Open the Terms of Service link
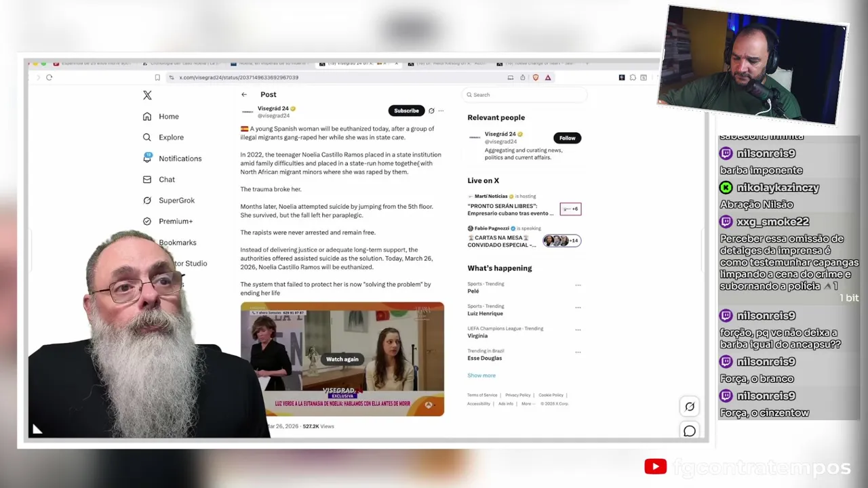 click(x=482, y=395)
